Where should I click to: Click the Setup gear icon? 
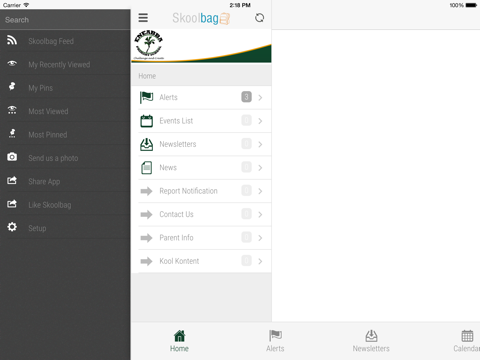point(12,227)
